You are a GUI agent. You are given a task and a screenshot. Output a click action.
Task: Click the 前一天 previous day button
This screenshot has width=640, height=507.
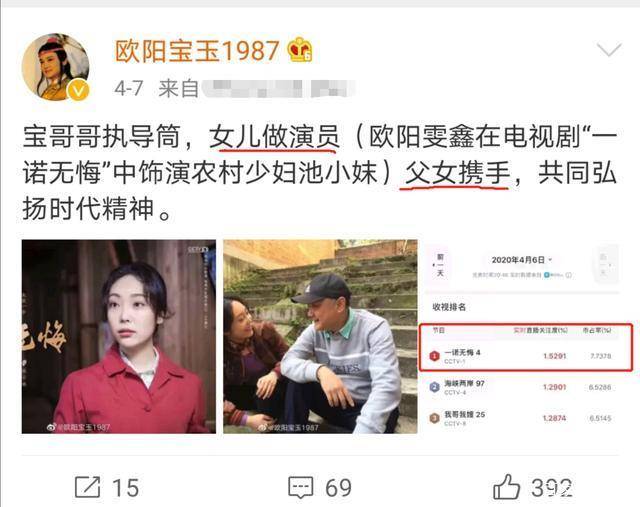(x=440, y=265)
